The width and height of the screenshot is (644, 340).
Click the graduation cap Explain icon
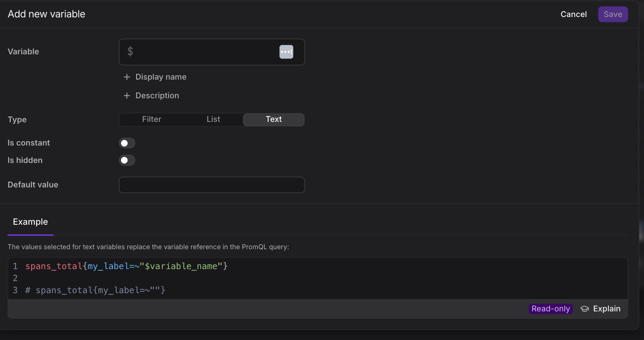tap(585, 309)
